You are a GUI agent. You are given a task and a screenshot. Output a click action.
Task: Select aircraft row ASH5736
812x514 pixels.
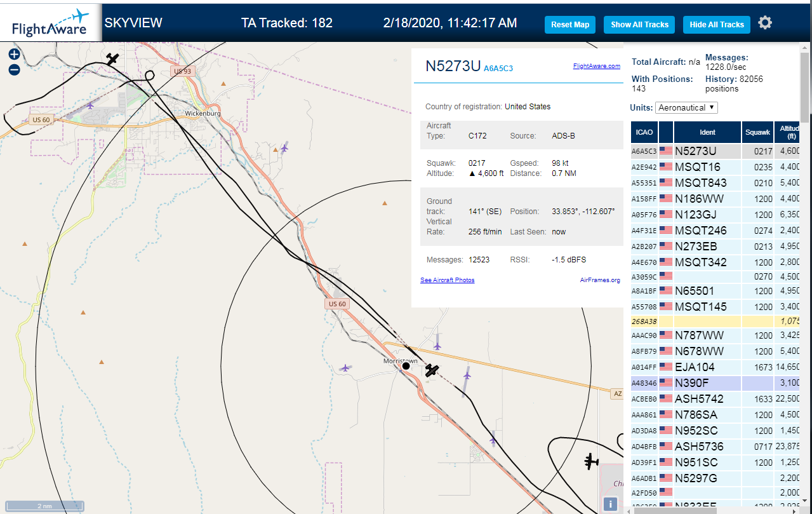715,447
